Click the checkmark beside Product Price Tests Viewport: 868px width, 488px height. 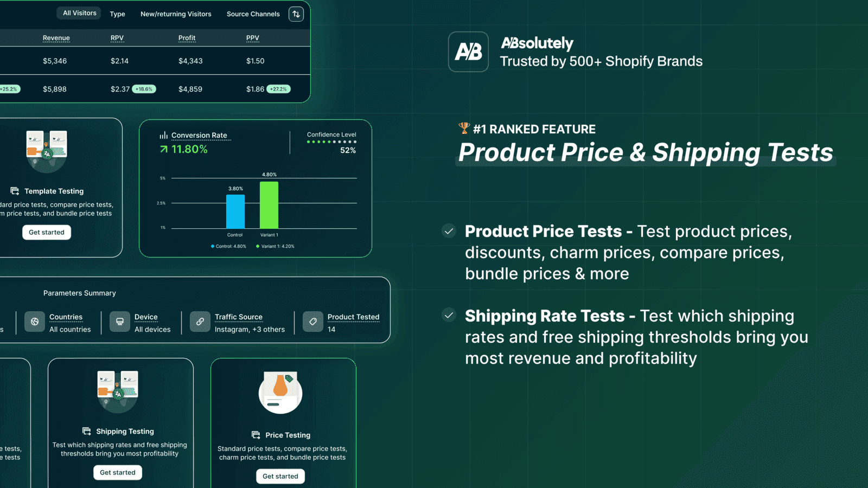tap(449, 232)
